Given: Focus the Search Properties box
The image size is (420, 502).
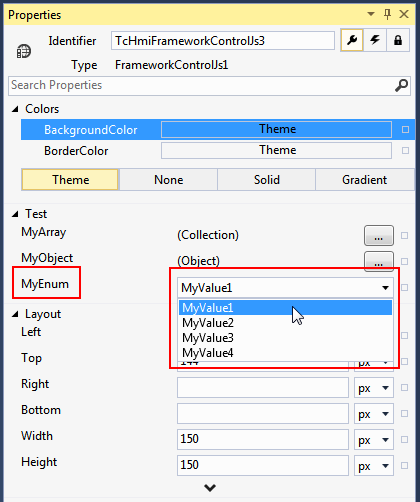Looking at the screenshot, I should click(209, 86).
